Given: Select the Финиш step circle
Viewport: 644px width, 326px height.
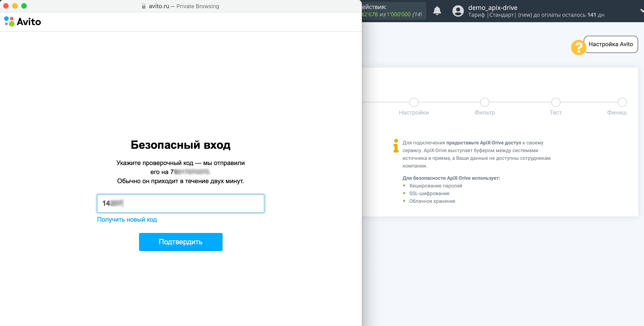Looking at the screenshot, I should (x=622, y=102).
